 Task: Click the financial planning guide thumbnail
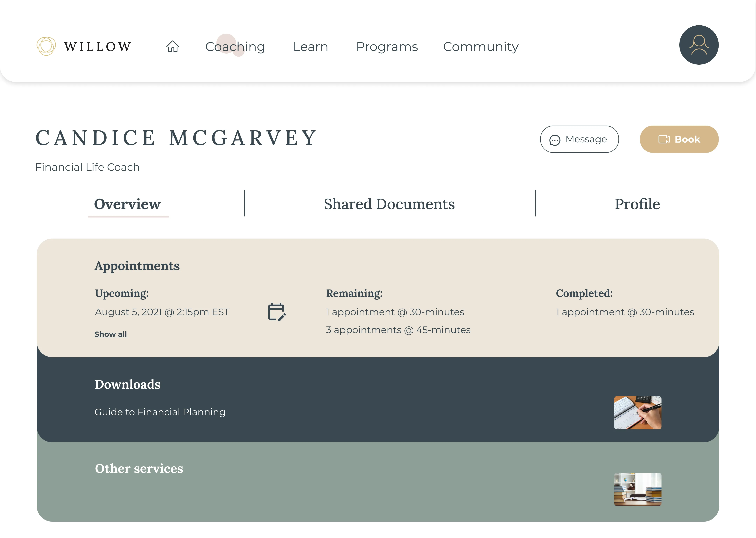click(x=638, y=412)
